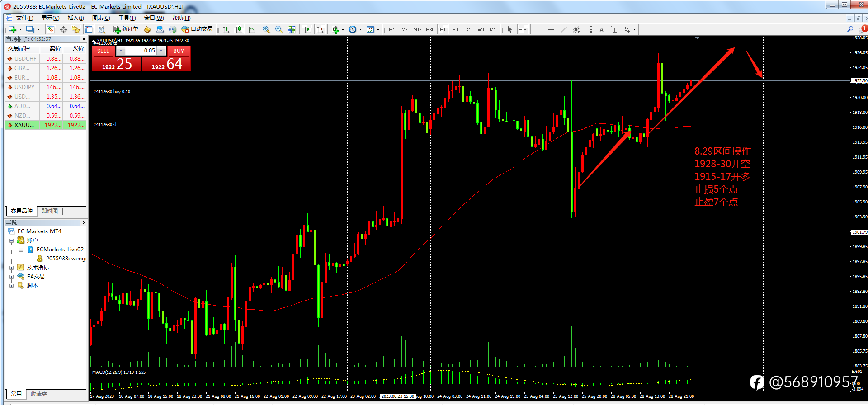
Task: Open the Profiles dropdown arrow
Action: point(38,30)
